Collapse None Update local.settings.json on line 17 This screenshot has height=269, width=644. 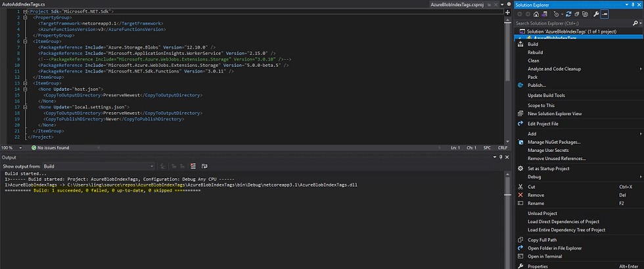coord(25,107)
